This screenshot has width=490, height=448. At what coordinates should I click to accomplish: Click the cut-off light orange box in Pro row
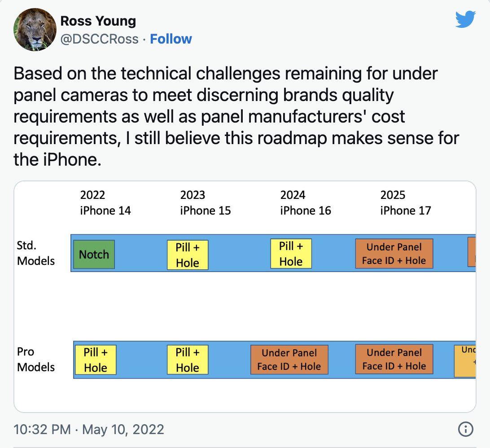(465, 360)
